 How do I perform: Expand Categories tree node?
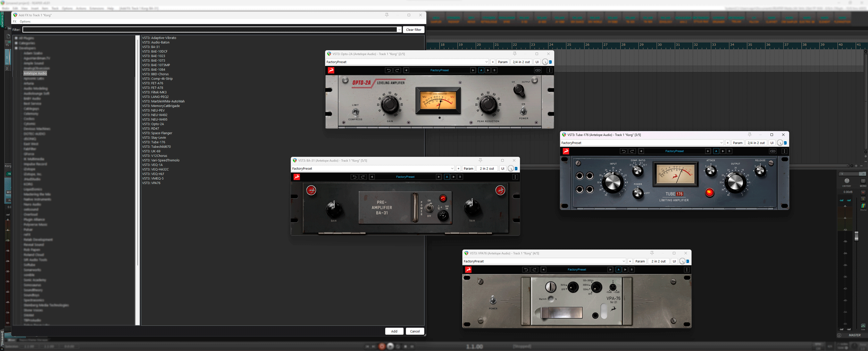point(16,43)
